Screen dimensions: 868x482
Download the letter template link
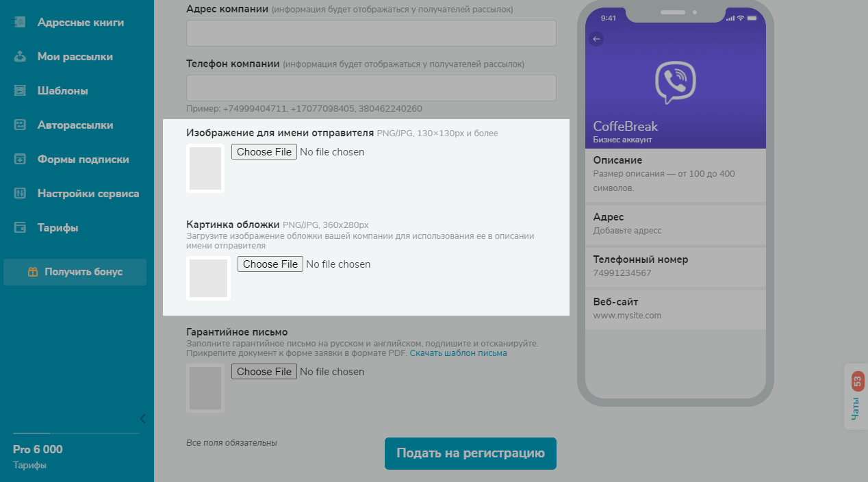coord(458,353)
